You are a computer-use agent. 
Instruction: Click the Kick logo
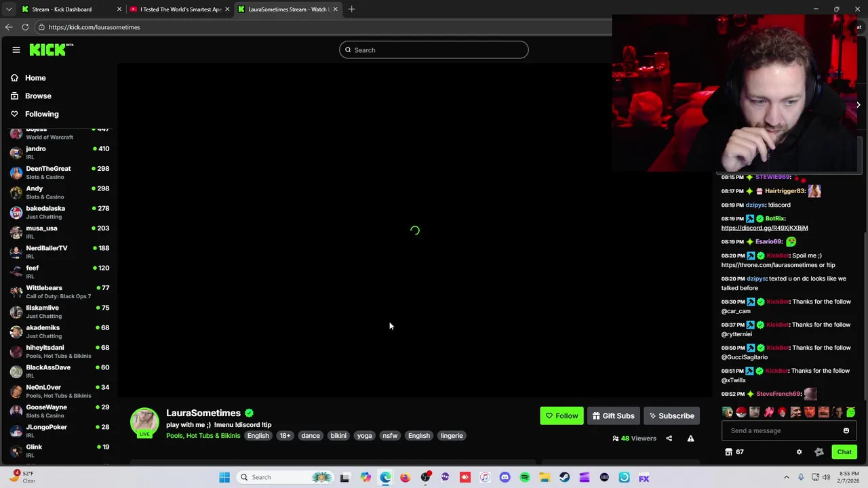tap(51, 49)
